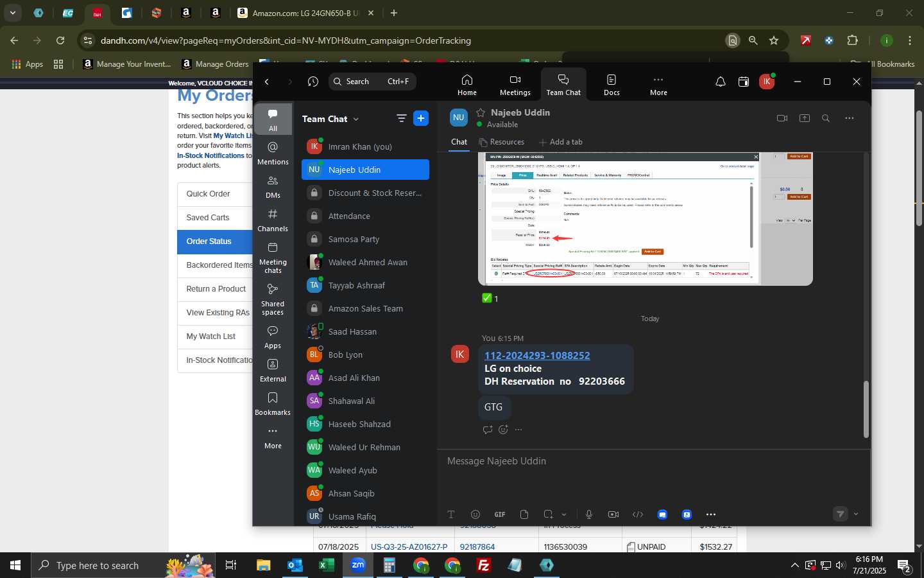Reply to GTG message icon
Viewport: 924px width, 578px height.
pyautogui.click(x=488, y=430)
